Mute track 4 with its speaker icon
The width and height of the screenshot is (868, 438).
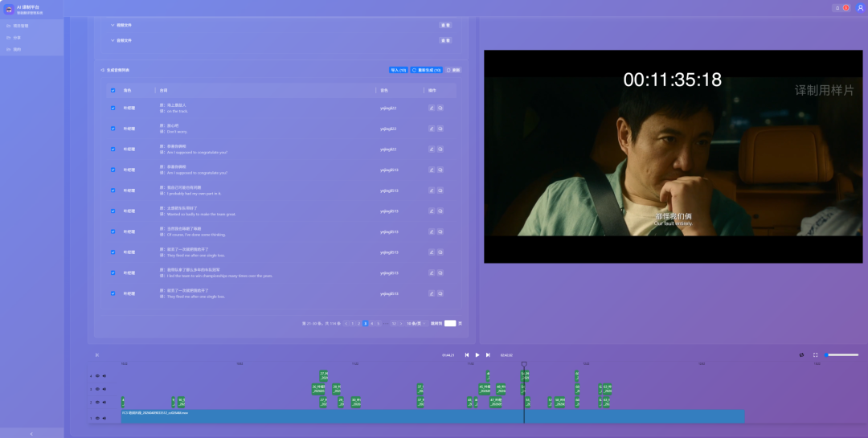104,376
